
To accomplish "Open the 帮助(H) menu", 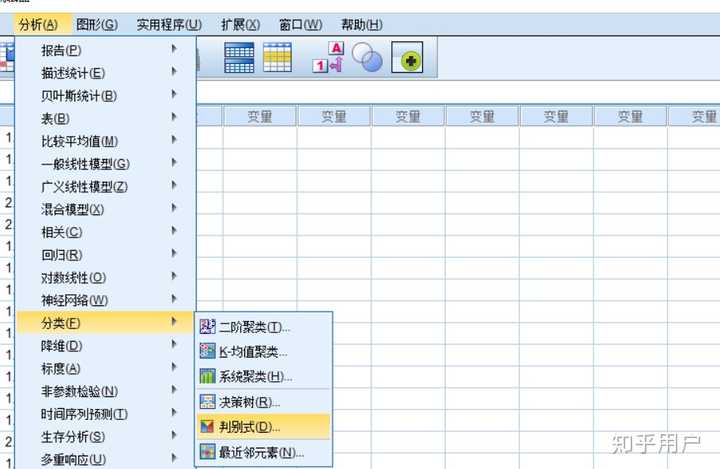I will click(x=362, y=24).
